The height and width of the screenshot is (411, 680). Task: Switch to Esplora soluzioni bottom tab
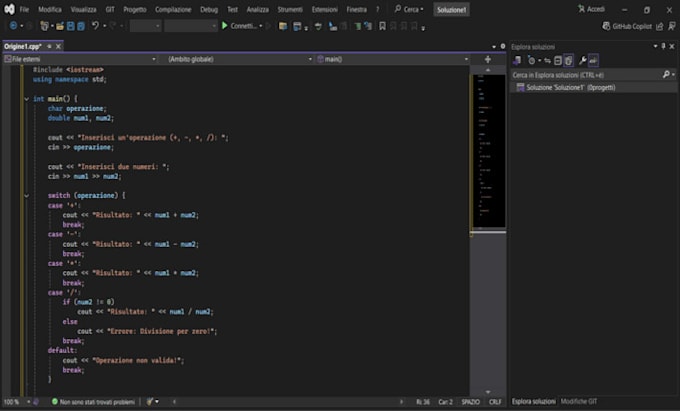pyautogui.click(x=533, y=401)
